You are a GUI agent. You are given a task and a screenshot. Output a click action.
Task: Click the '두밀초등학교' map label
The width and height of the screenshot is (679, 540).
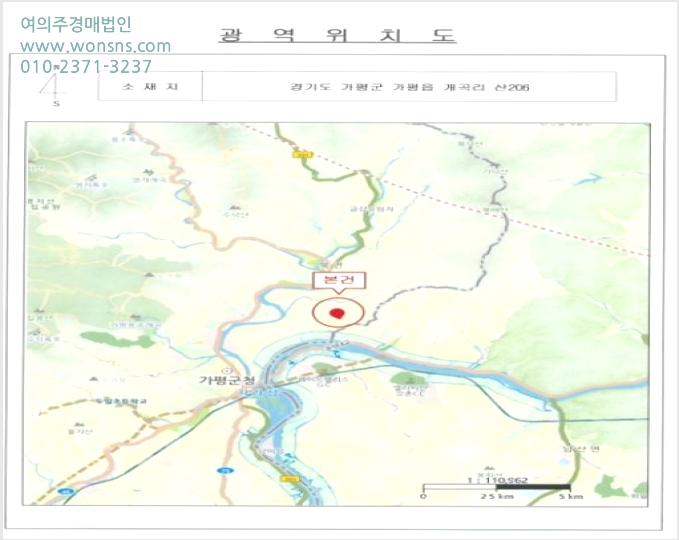tap(121, 401)
